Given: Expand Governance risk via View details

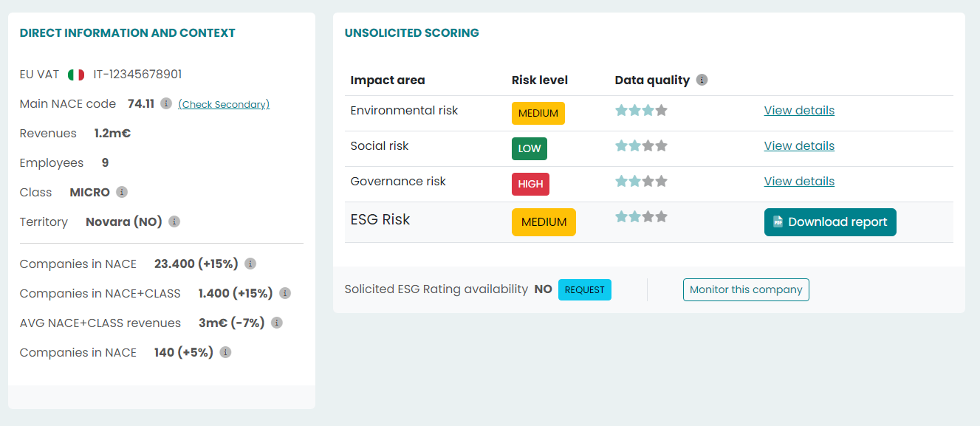Looking at the screenshot, I should pos(798,181).
